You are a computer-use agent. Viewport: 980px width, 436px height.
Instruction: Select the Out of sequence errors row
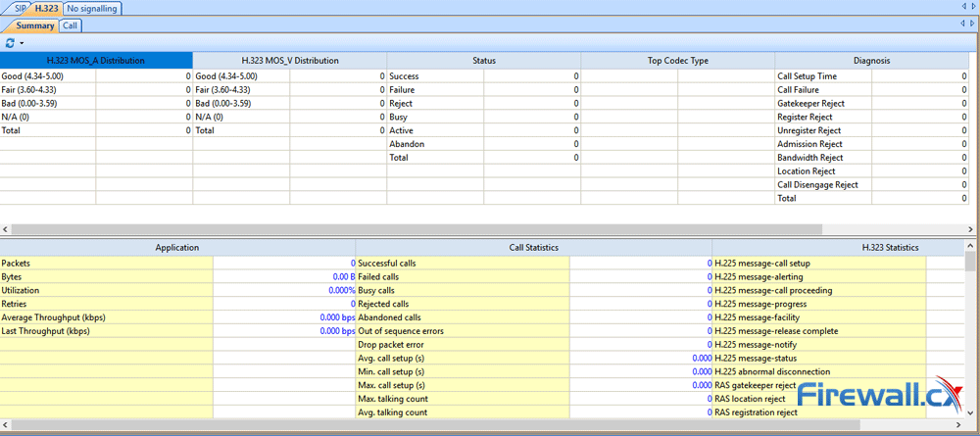[534, 331]
